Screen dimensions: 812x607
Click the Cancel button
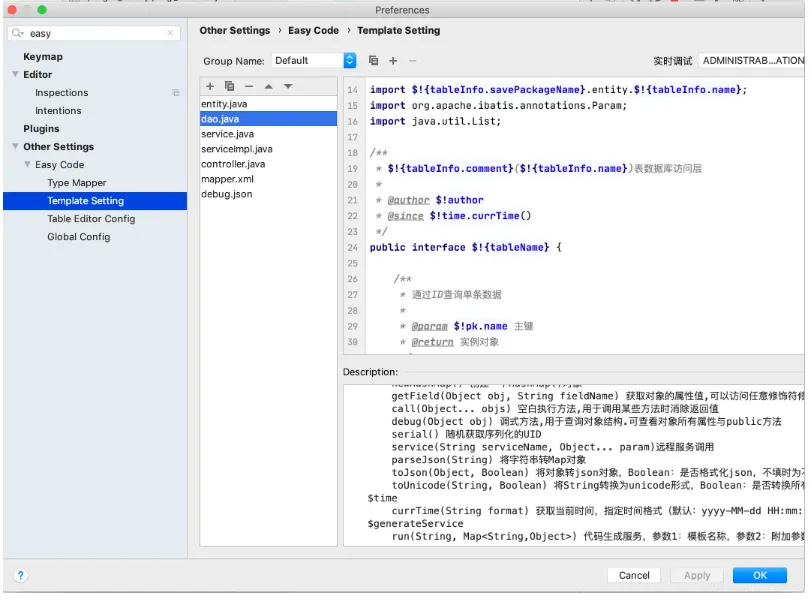pos(634,575)
